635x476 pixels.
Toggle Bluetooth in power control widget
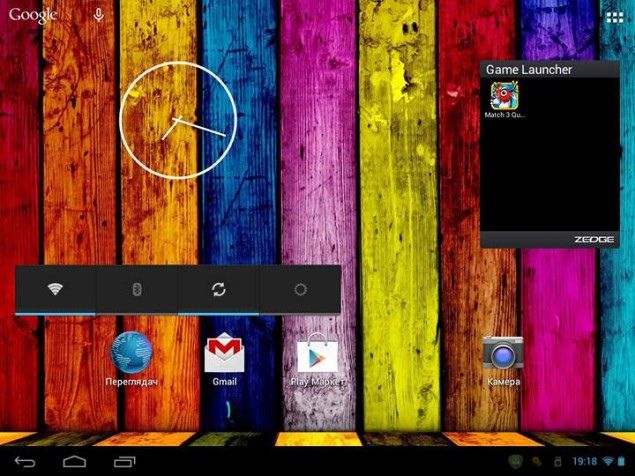pyautogui.click(x=137, y=289)
